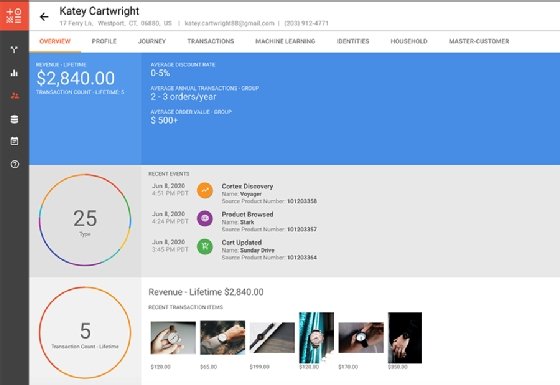This screenshot has height=385, width=560.
Task: Open the Journey tab
Action: click(x=152, y=41)
